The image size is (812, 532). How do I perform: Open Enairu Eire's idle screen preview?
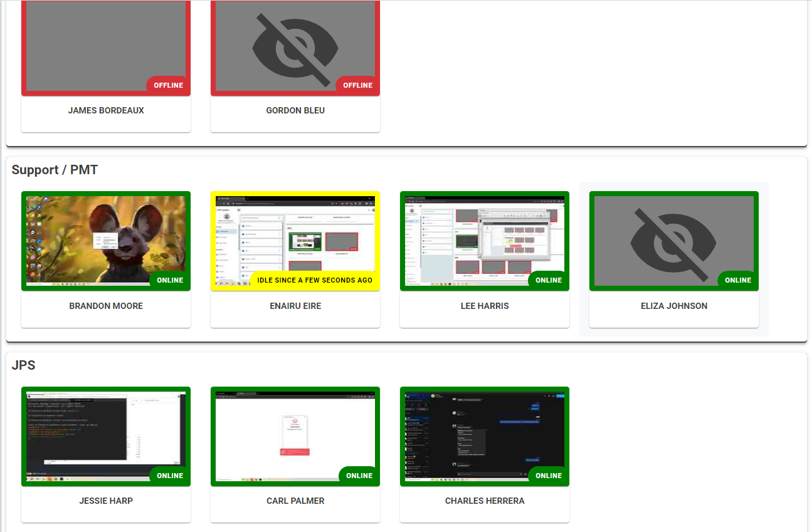click(295, 235)
